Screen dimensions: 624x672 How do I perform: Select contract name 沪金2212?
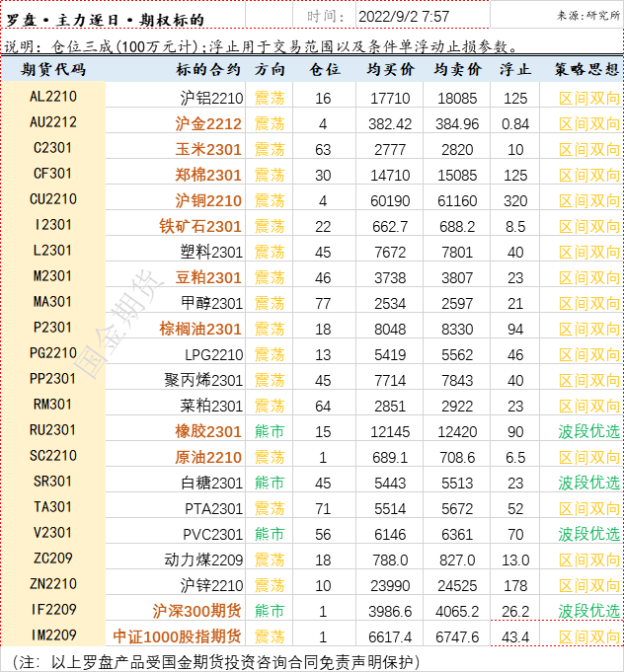click(x=208, y=124)
